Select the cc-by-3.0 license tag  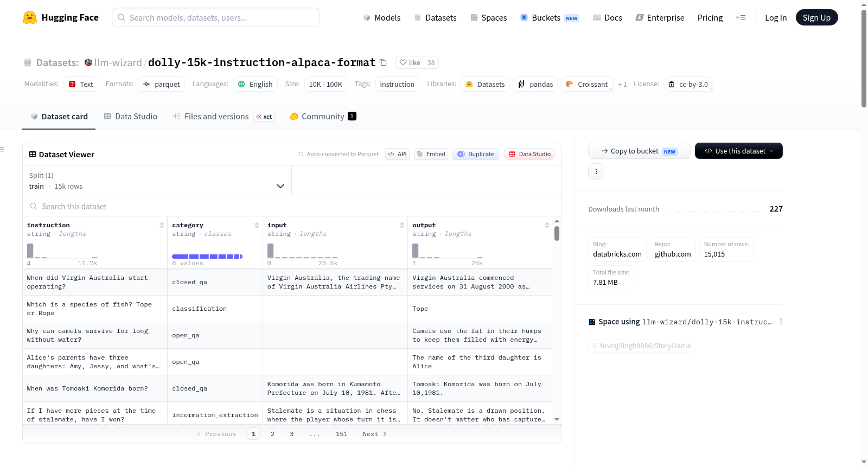688,84
